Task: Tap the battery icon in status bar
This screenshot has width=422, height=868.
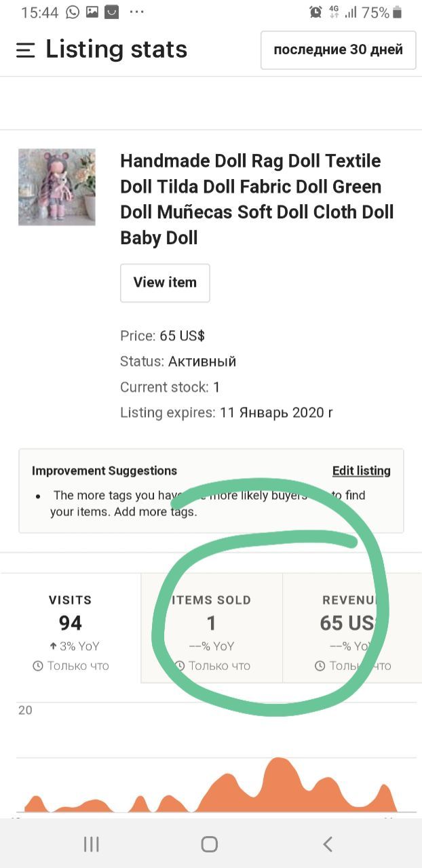Action: pos(398,12)
